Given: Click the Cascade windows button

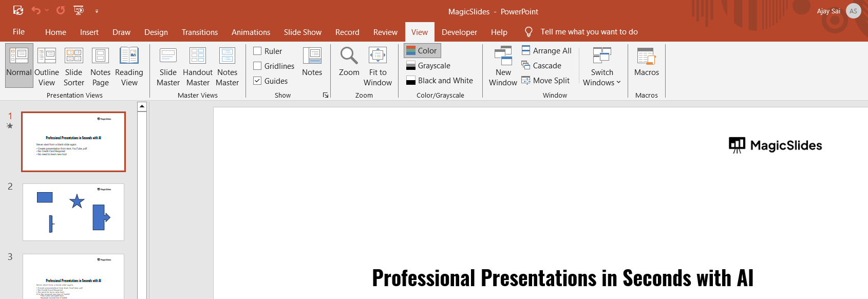Looking at the screenshot, I should 541,65.
